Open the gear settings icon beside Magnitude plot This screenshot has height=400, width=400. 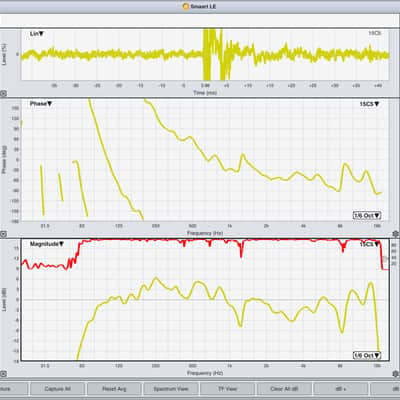tap(396, 374)
